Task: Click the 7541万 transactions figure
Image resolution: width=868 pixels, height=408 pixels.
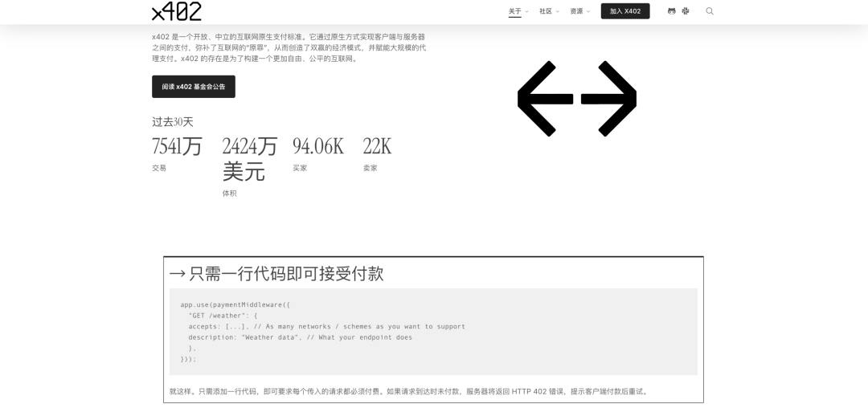Action: [x=177, y=146]
